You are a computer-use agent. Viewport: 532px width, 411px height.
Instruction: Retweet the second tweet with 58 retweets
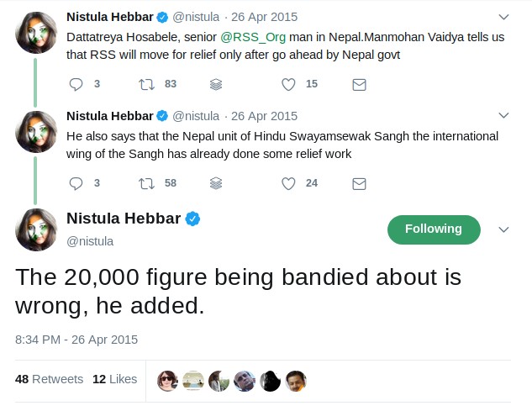146,183
